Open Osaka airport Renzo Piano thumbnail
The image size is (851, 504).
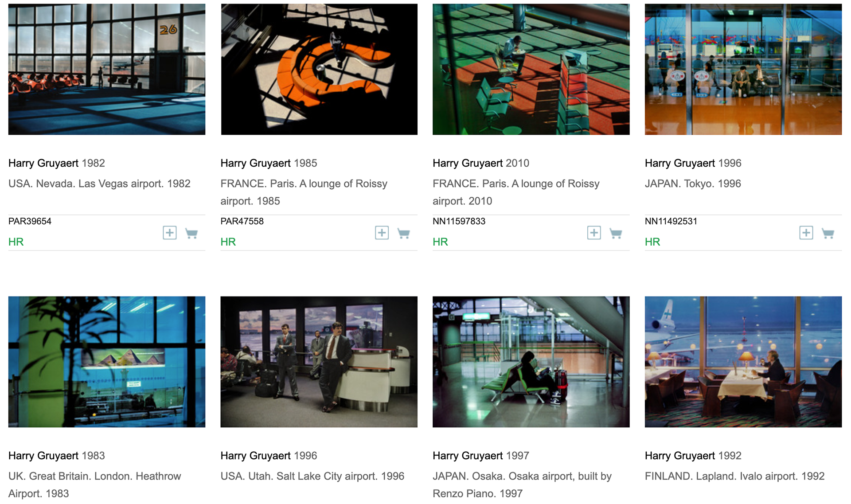pyautogui.click(x=531, y=362)
